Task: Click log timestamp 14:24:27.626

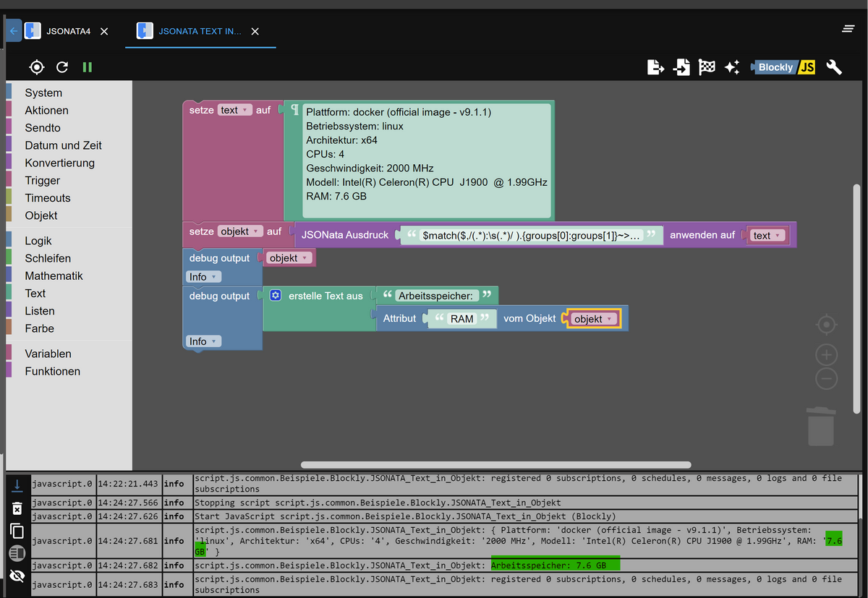Action: point(128,516)
